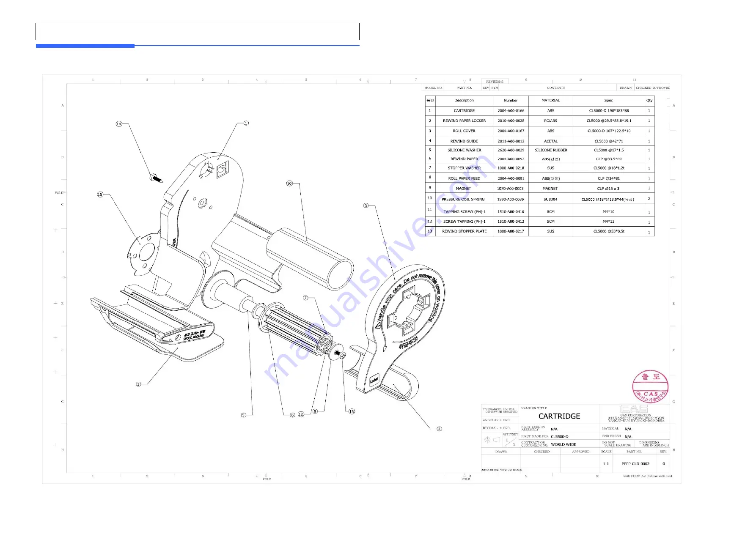Screen dimensions: 756x534
Task: Select the 'REWIND GUIDE' cell
Action: click(x=464, y=141)
